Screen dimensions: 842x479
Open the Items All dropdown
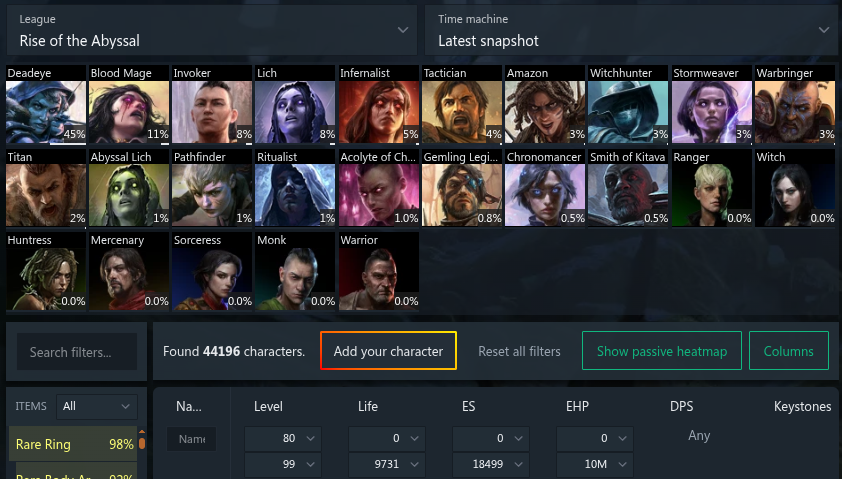pos(97,407)
